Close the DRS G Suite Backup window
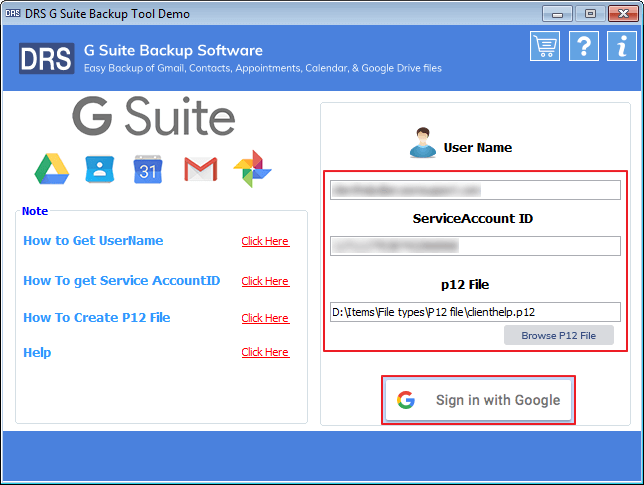The height and width of the screenshot is (485, 644). click(x=623, y=14)
